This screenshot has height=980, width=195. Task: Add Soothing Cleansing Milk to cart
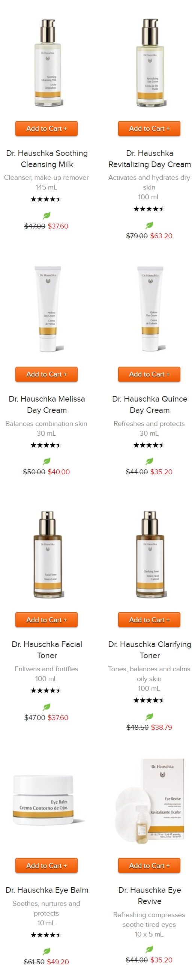coord(46,128)
